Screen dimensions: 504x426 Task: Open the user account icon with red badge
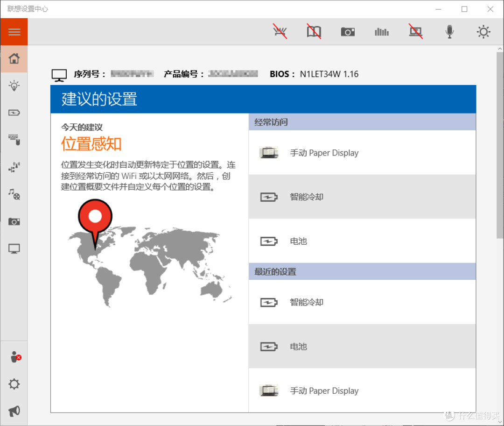[x=14, y=357]
